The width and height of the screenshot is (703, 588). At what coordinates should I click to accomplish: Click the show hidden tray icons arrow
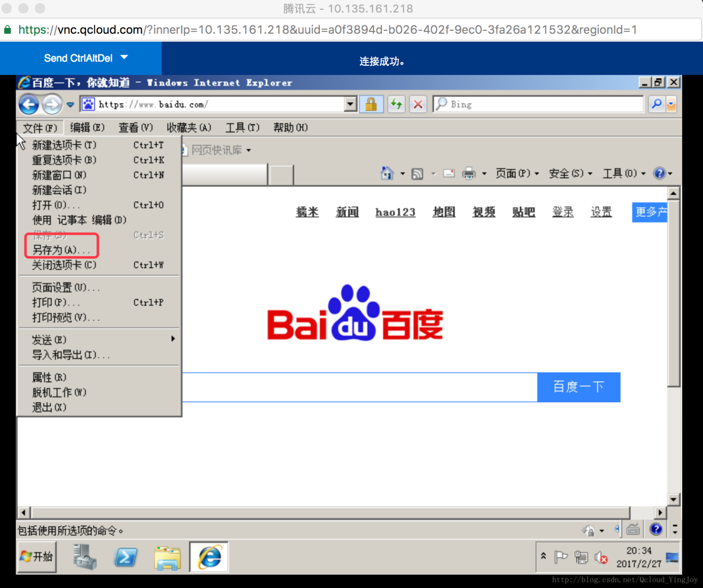[x=543, y=556]
